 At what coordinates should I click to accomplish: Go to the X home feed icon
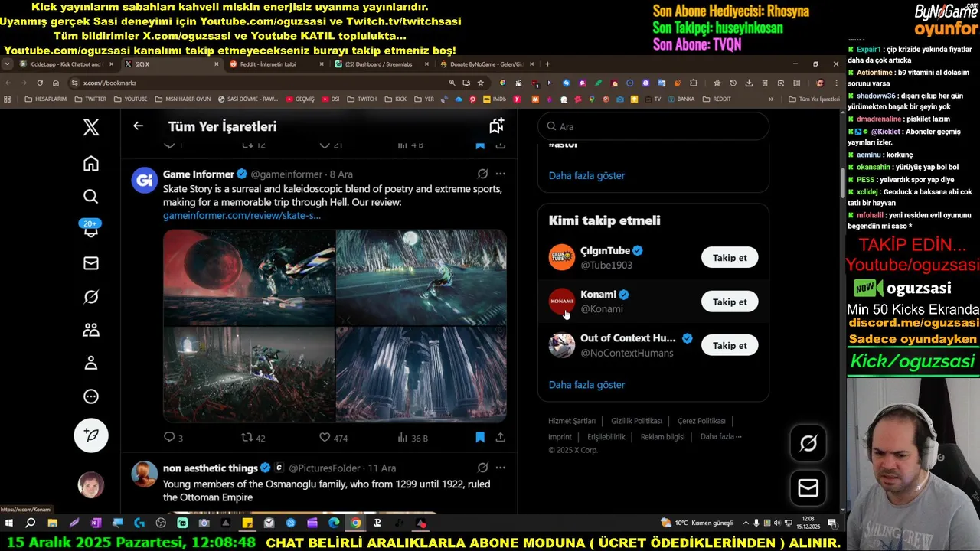tap(91, 163)
